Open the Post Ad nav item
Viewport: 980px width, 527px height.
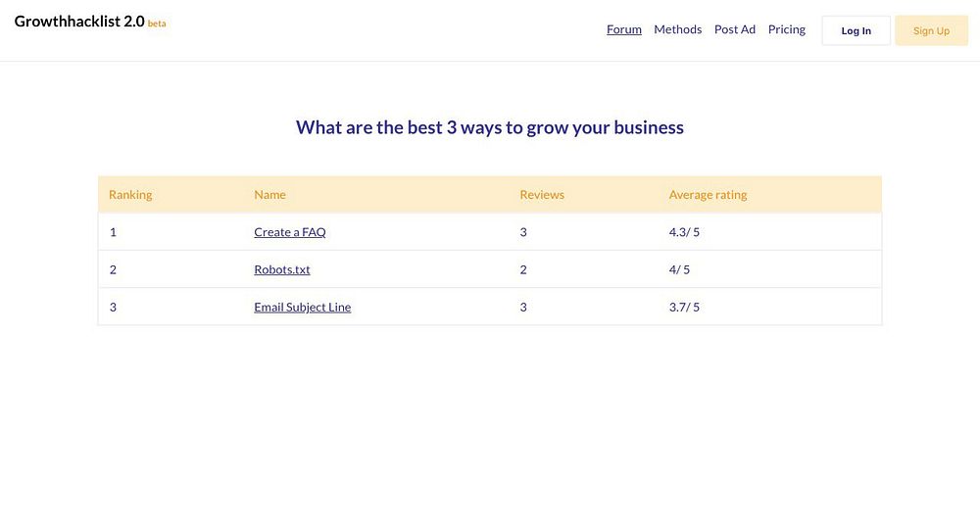[x=734, y=29]
